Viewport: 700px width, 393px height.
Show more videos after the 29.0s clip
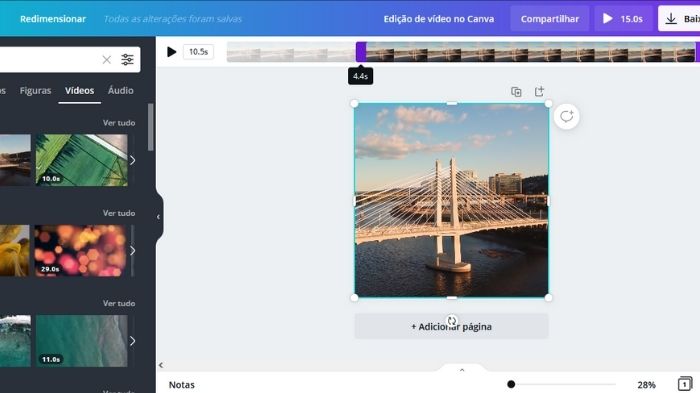[133, 251]
